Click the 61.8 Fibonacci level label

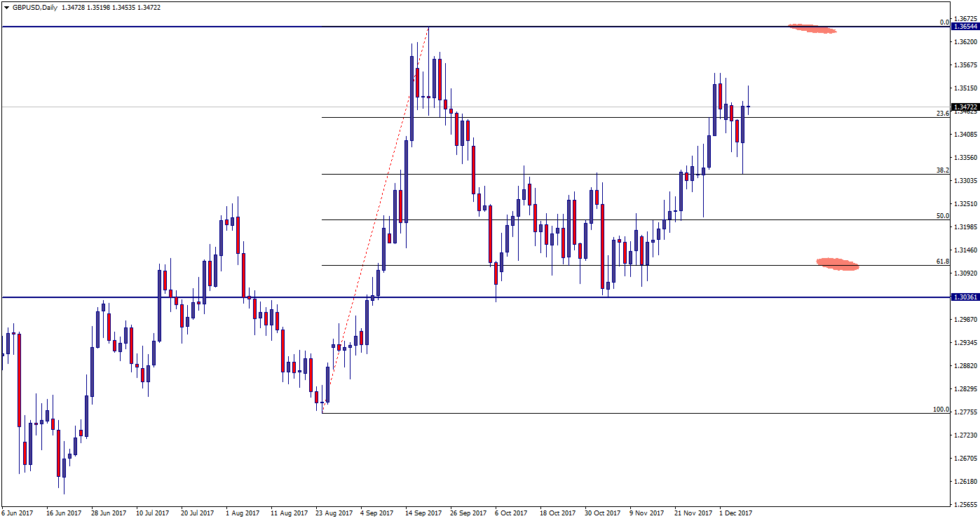942,261
